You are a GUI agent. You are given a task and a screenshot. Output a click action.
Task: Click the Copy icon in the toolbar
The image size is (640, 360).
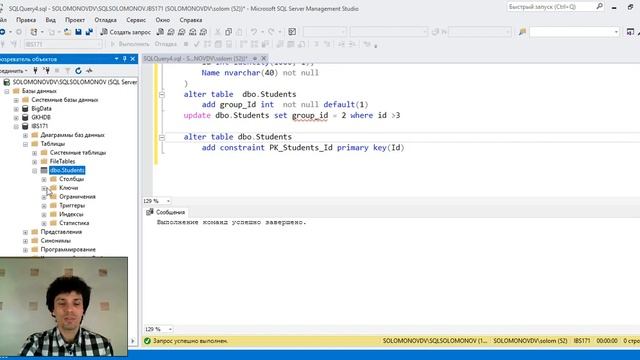click(229, 31)
